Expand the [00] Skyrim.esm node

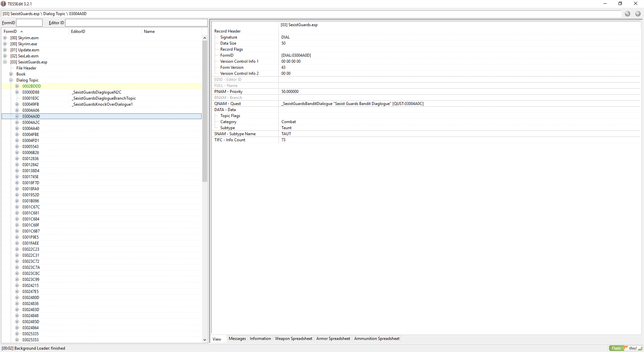[x=5, y=38]
